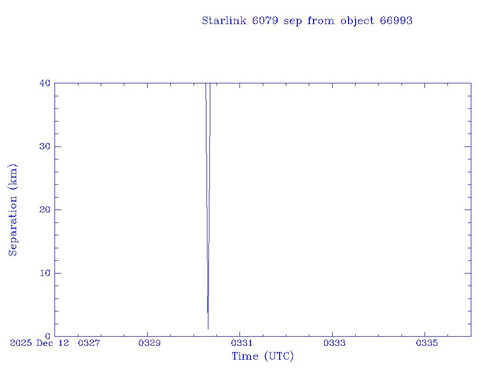Click the y-axis tick label '30'
The image size is (500, 378).
click(x=45, y=146)
